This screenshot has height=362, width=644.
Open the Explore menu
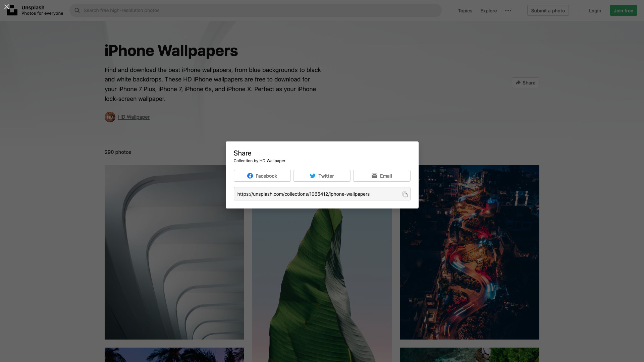pos(488,11)
